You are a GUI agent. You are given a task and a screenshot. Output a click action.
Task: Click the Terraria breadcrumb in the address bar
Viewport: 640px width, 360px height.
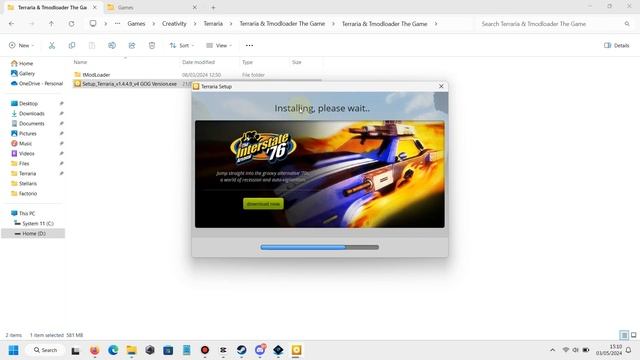(x=213, y=24)
